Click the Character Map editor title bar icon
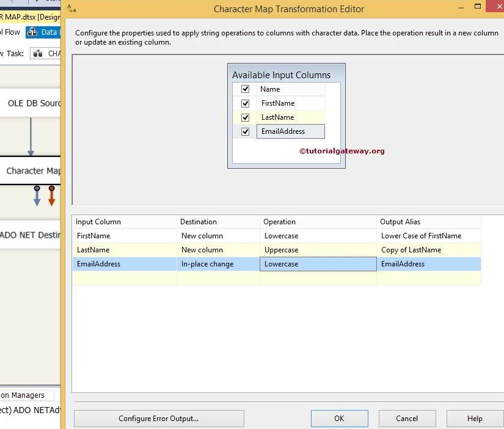This screenshot has width=504, height=429. (x=71, y=9)
